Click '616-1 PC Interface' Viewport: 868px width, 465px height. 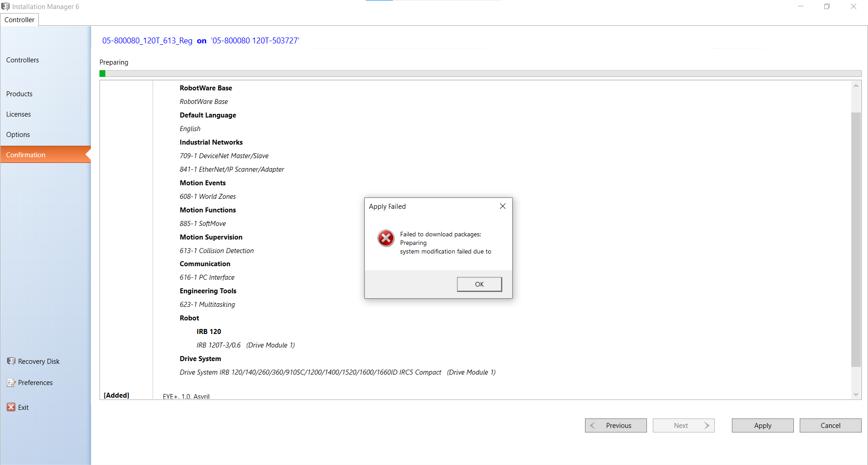click(207, 277)
